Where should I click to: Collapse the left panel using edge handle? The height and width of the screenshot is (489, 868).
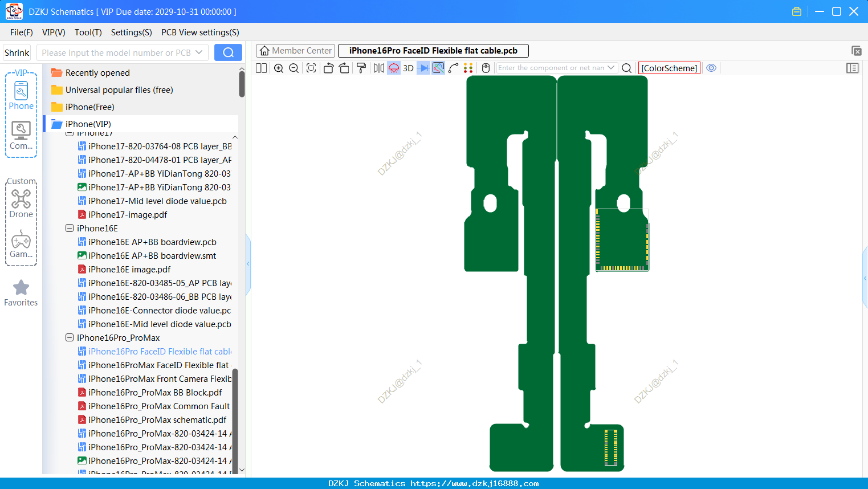click(x=248, y=264)
